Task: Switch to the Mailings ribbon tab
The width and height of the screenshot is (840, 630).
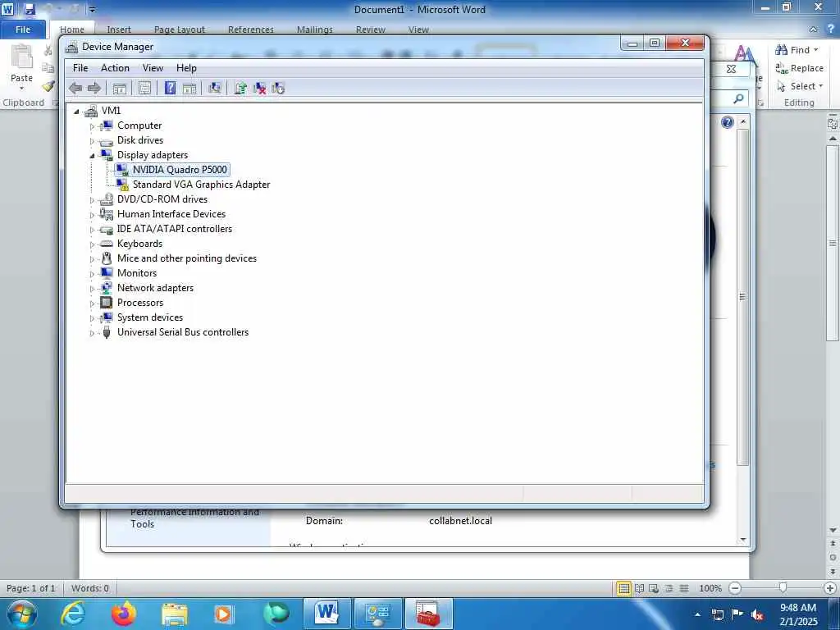Action: 315,30
